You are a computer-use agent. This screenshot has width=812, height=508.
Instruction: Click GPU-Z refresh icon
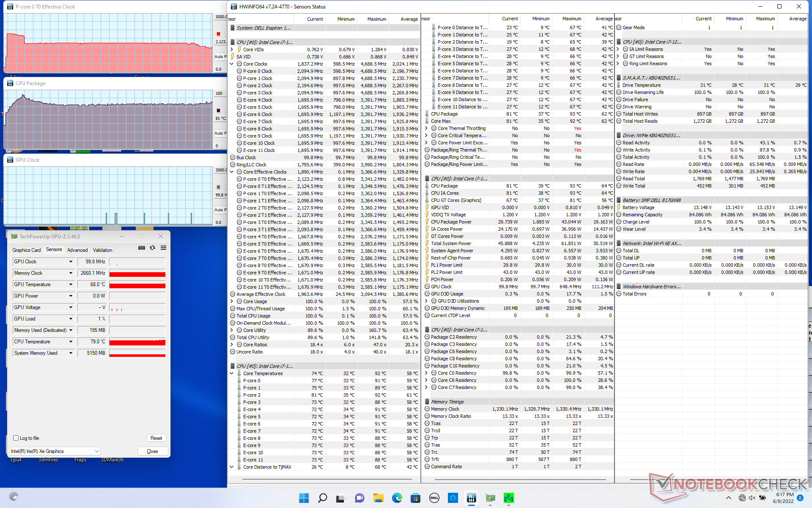tap(152, 248)
